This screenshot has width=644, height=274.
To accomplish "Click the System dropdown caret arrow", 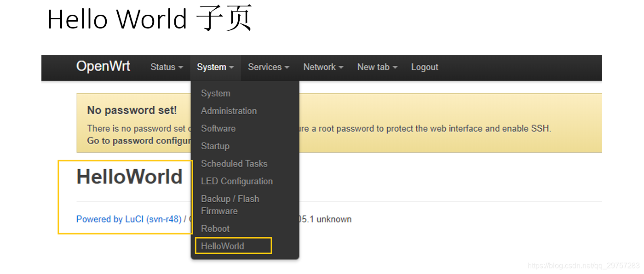I will 231,68.
